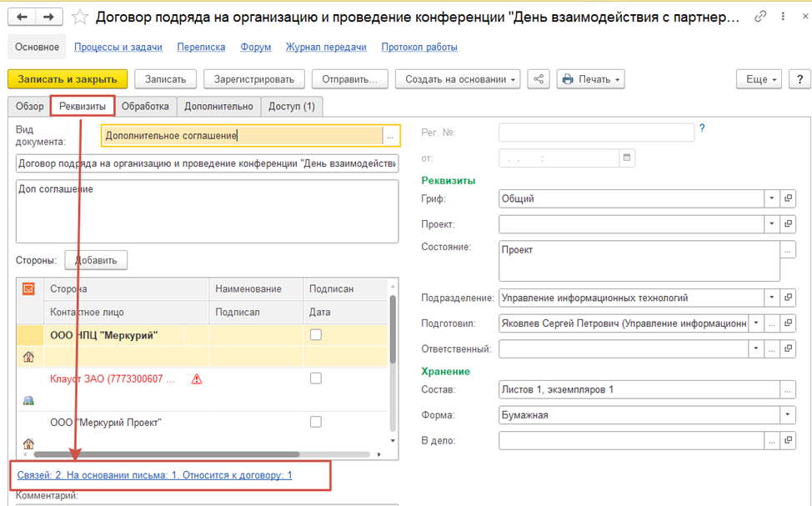Image resolution: width=812 pixels, height=506 pixels.
Task: Click the vertical scrollbar of parties table
Action: tap(393, 329)
